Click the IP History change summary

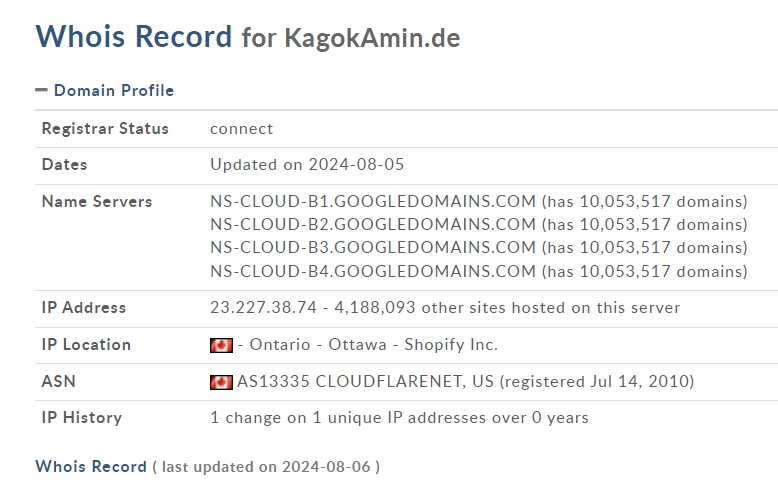[399, 417]
